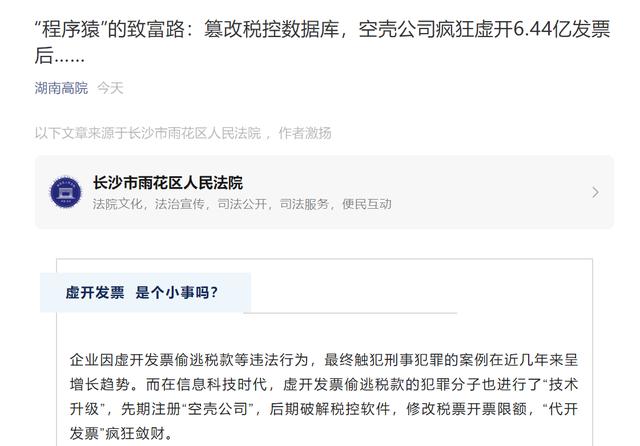
Task: Click the 今天 publish date text
Action: click(x=110, y=88)
